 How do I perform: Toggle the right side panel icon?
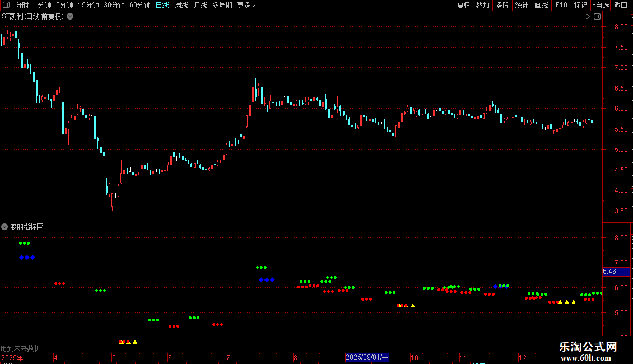597,17
